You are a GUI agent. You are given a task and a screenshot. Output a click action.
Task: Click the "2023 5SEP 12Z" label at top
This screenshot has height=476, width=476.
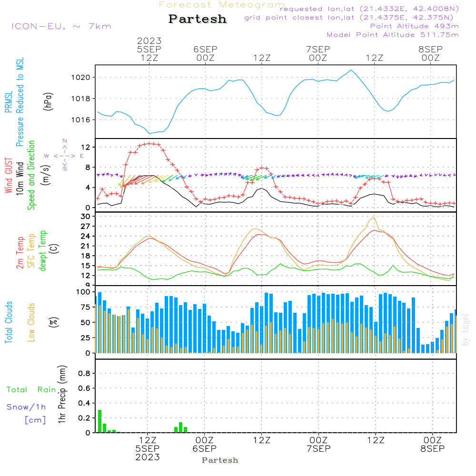pos(149,49)
